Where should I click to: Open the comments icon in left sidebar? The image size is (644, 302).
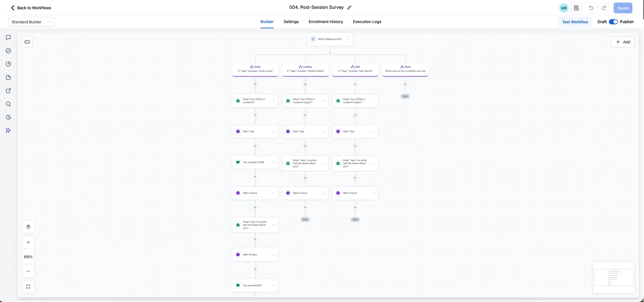[x=8, y=37]
